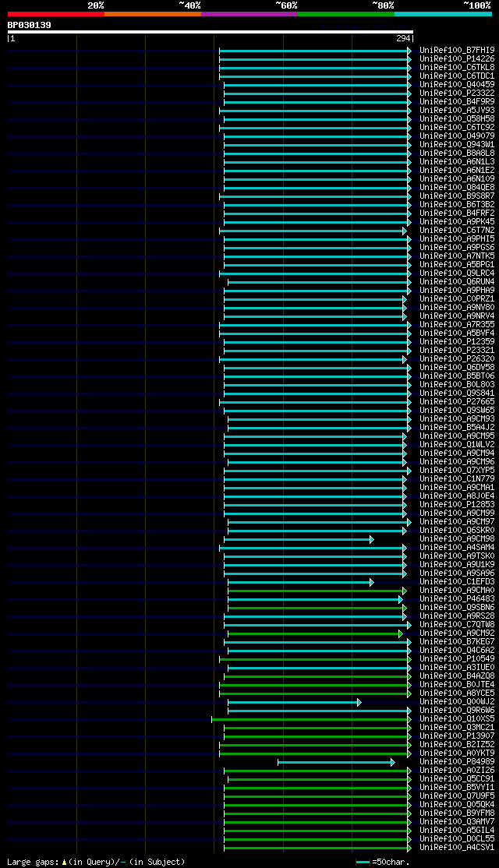Click the long green bar for UniRef100_Q10XS5
Image resolution: width=499 pixels, height=868 pixels.
pyautogui.click(x=311, y=719)
